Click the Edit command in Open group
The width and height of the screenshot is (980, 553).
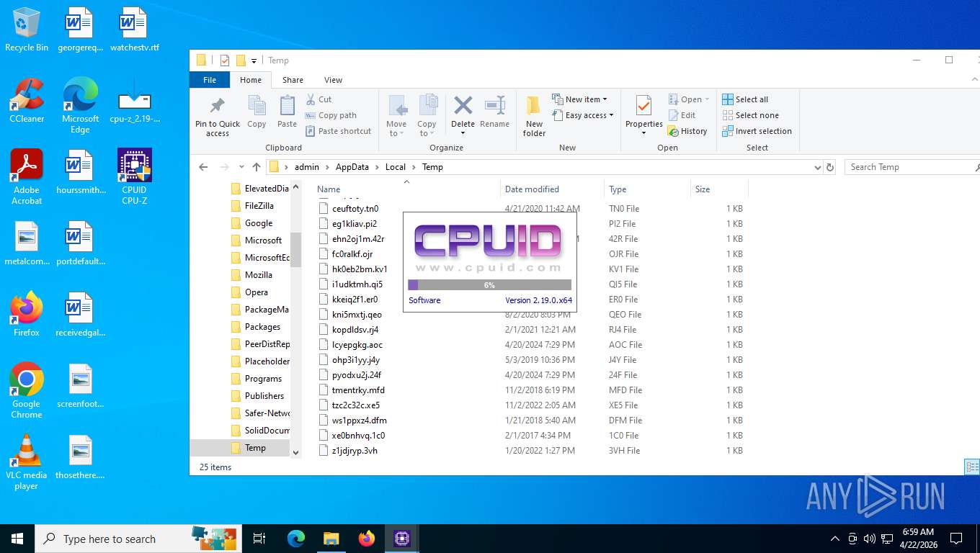click(682, 115)
